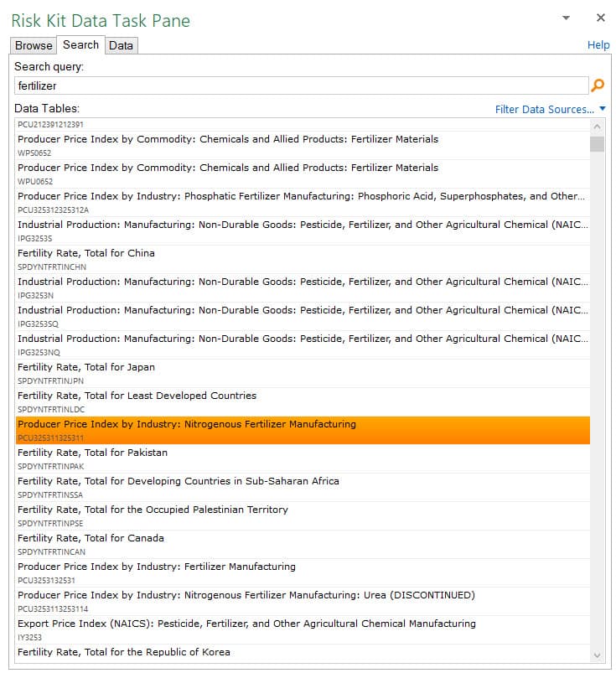Click the scrollbar up arrow
The image size is (616, 673).
coord(597,127)
